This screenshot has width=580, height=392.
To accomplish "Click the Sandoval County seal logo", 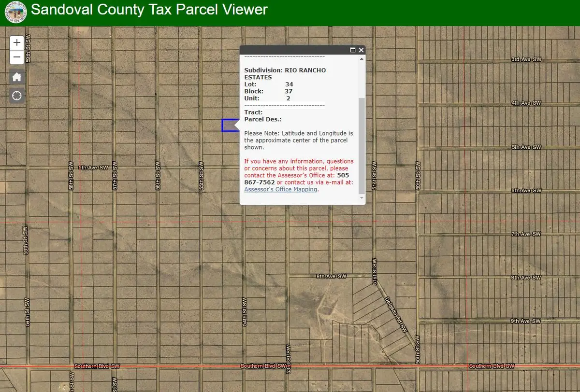I will 15,12.
